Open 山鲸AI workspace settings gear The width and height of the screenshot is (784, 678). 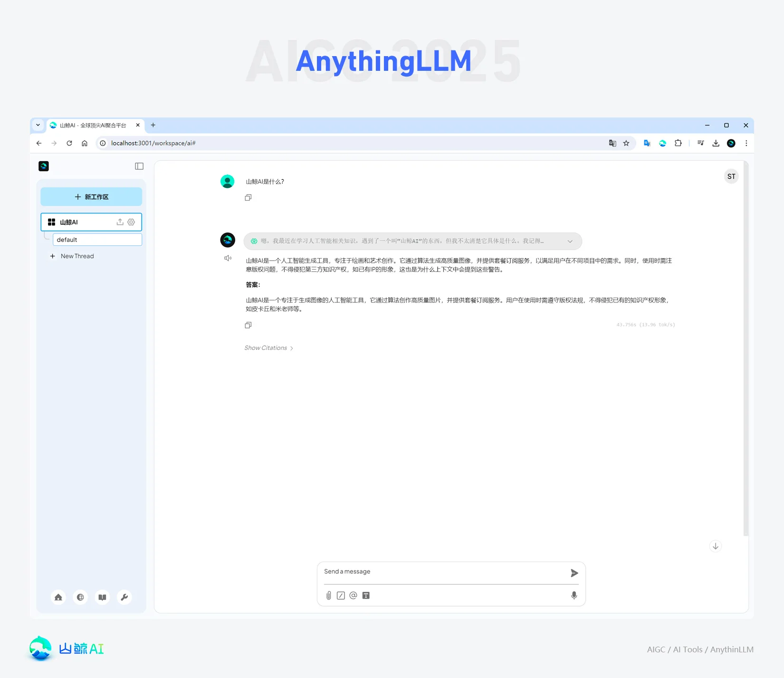point(131,222)
